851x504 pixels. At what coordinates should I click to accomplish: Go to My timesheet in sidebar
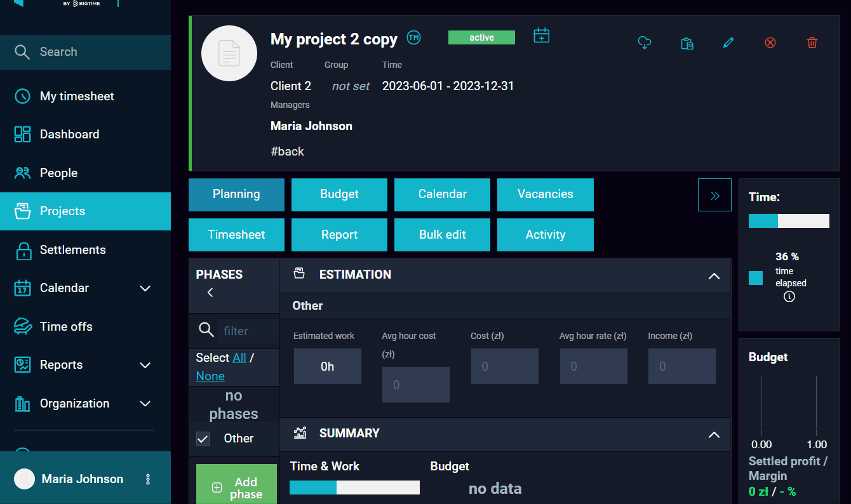[x=85, y=96]
